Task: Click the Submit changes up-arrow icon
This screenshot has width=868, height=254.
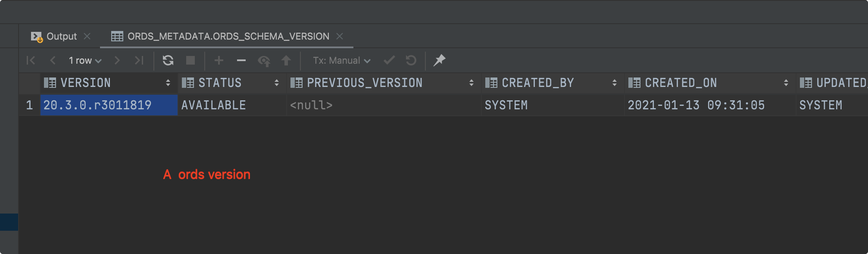Action: [x=286, y=61]
